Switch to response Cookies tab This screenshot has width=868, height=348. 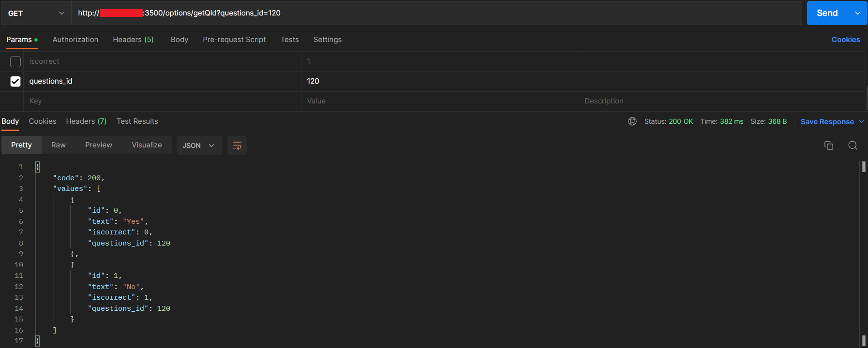[43, 121]
